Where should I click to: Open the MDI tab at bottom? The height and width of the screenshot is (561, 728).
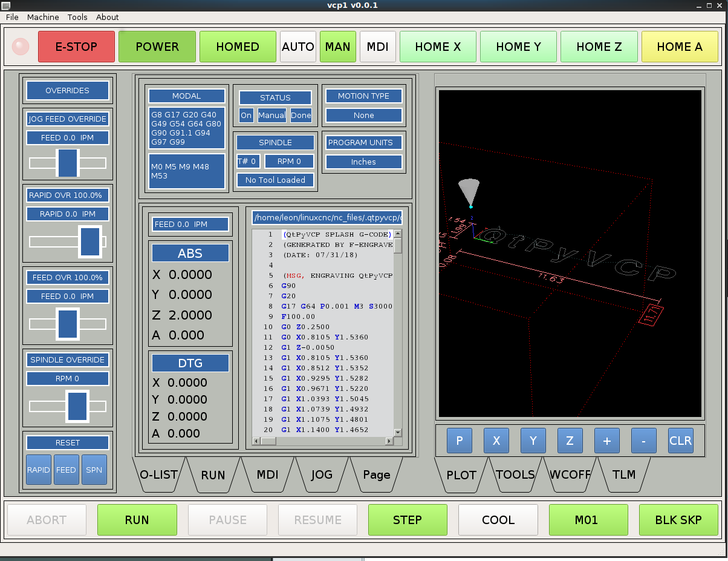[267, 474]
